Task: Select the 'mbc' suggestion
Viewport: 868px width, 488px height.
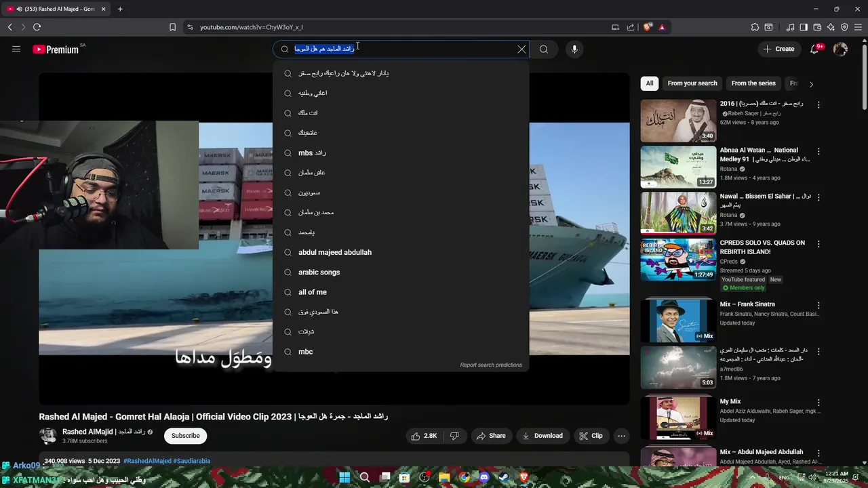Action: tap(401, 352)
